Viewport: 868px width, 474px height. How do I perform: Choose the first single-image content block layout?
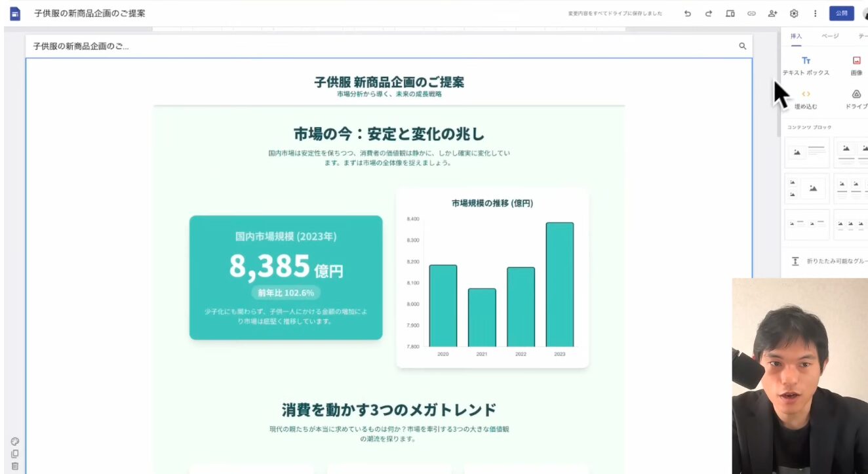click(807, 152)
